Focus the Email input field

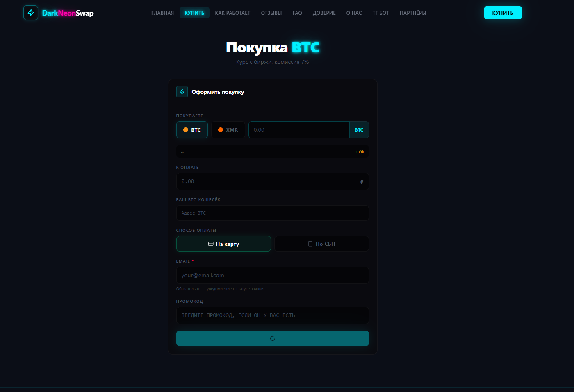[x=273, y=275]
